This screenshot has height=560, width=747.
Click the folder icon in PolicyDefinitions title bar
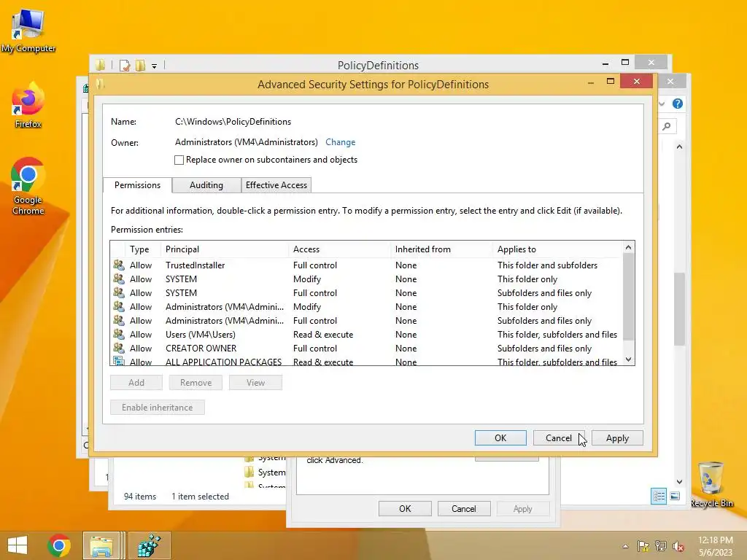coord(100,65)
